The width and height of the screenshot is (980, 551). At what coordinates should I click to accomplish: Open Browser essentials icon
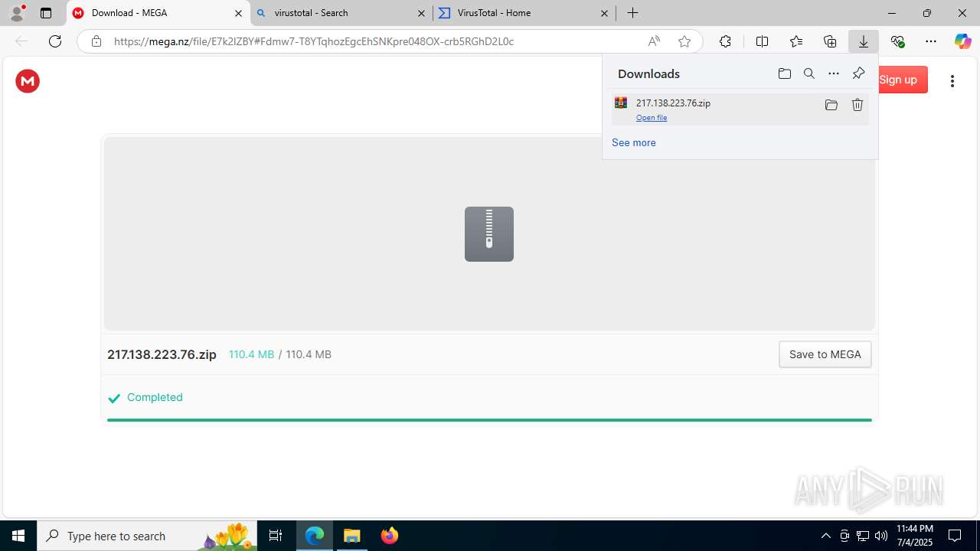(x=897, y=41)
